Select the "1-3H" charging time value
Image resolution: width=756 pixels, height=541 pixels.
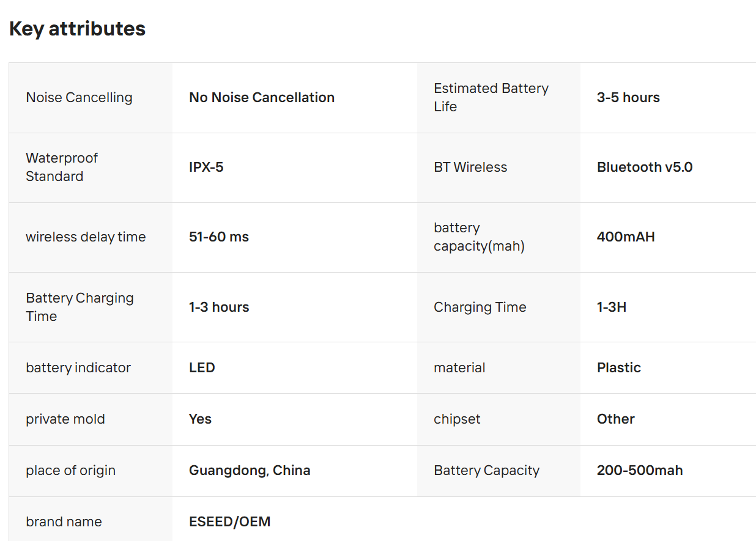click(x=612, y=307)
